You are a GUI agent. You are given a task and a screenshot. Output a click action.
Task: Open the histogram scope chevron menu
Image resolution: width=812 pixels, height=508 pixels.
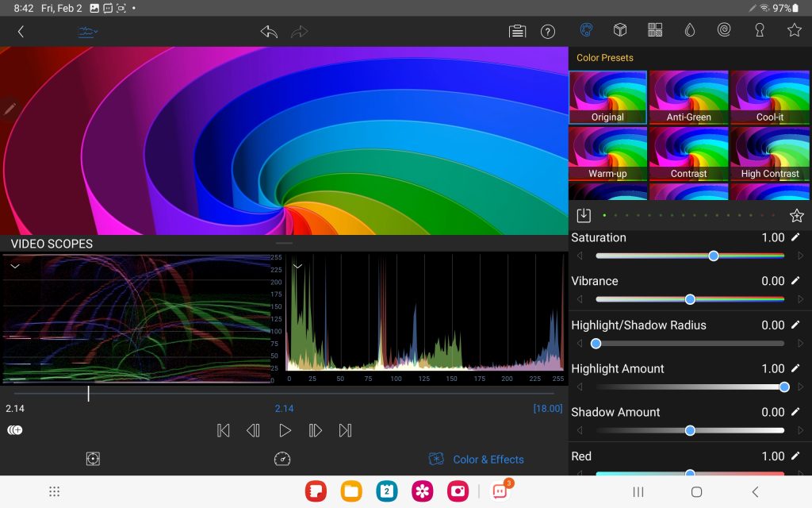(x=298, y=266)
